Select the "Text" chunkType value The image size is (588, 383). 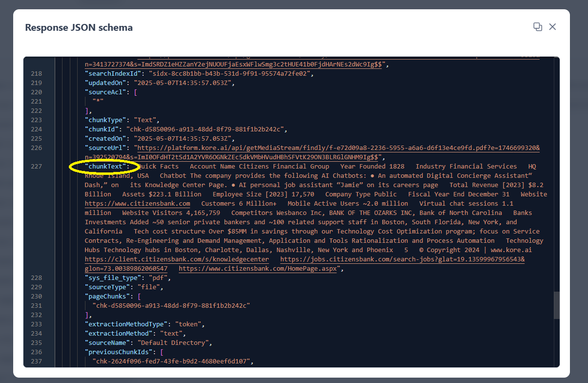pos(145,120)
